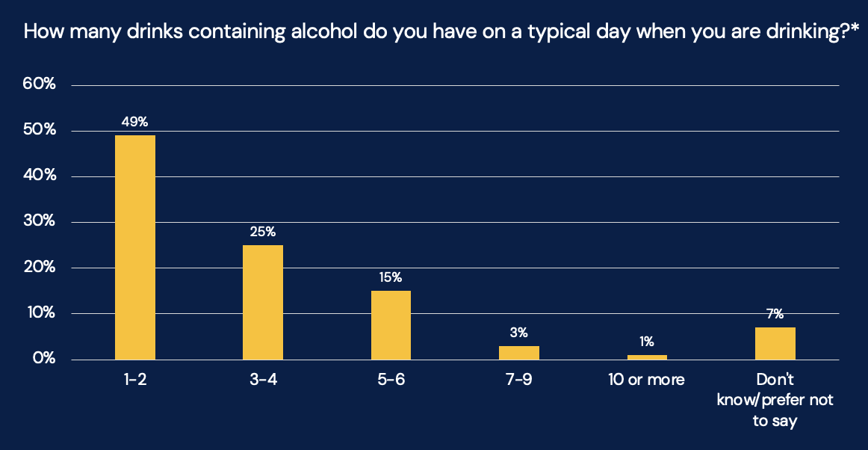Screen dimensions: 868x450
Task: Click the 7-9 drinks bar
Action: point(519,352)
